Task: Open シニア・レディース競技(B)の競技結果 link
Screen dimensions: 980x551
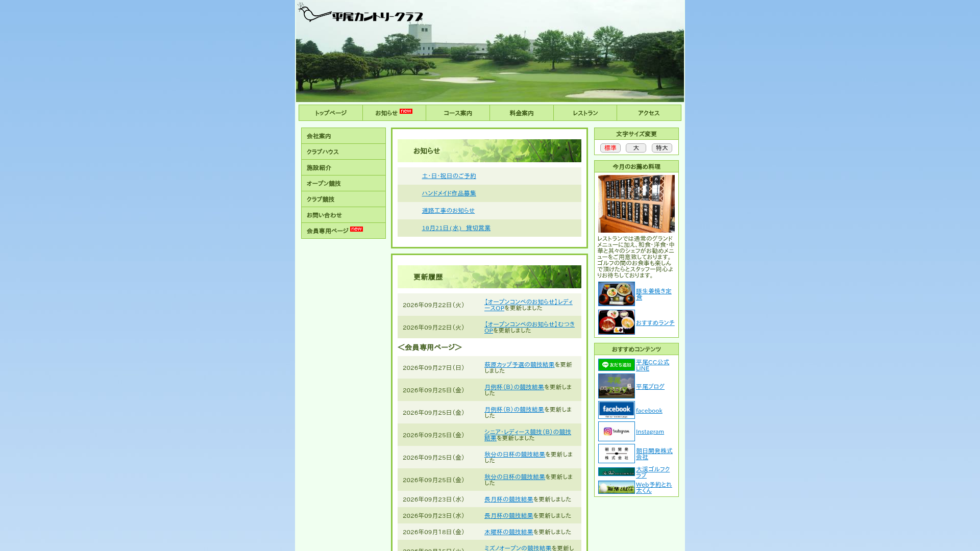Action: click(x=528, y=435)
